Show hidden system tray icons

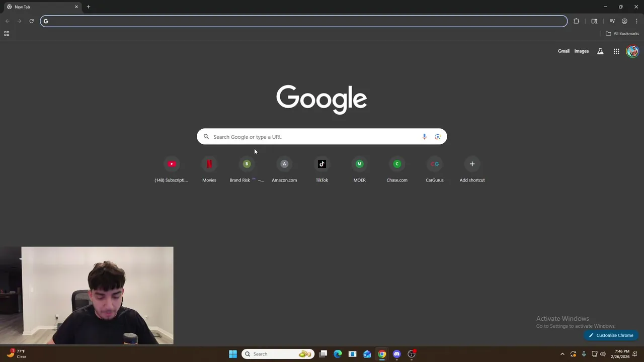pyautogui.click(x=562, y=354)
